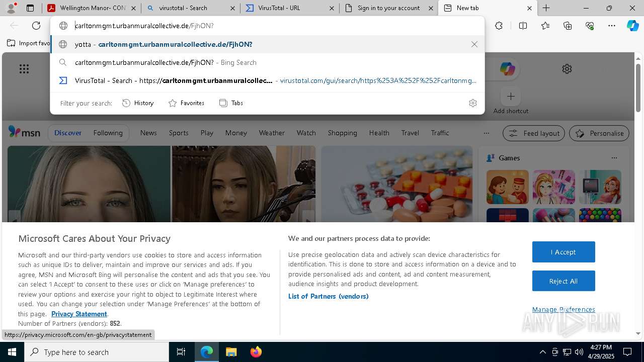Show hidden system tray icons
This screenshot has height=362, width=644.
[x=542, y=352]
